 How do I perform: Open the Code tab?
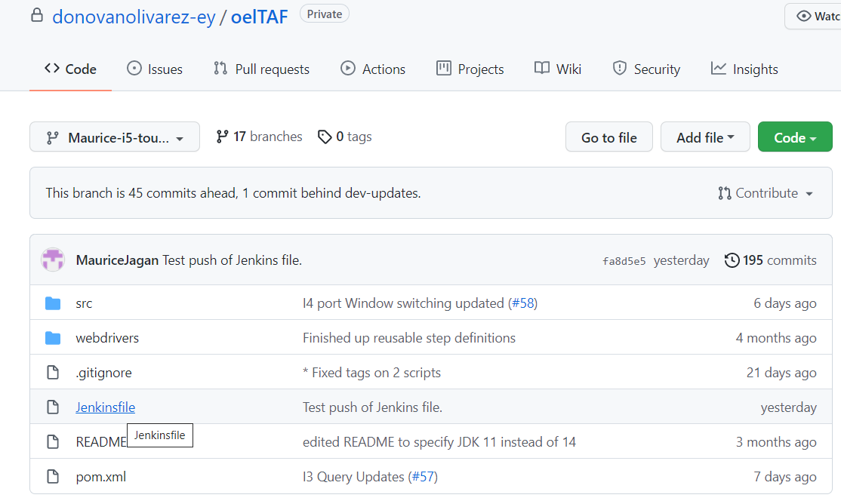click(70, 69)
